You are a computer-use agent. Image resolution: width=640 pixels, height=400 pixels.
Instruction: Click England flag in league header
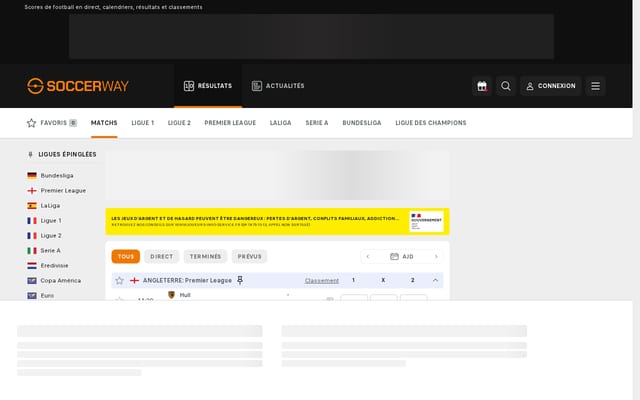tap(134, 281)
